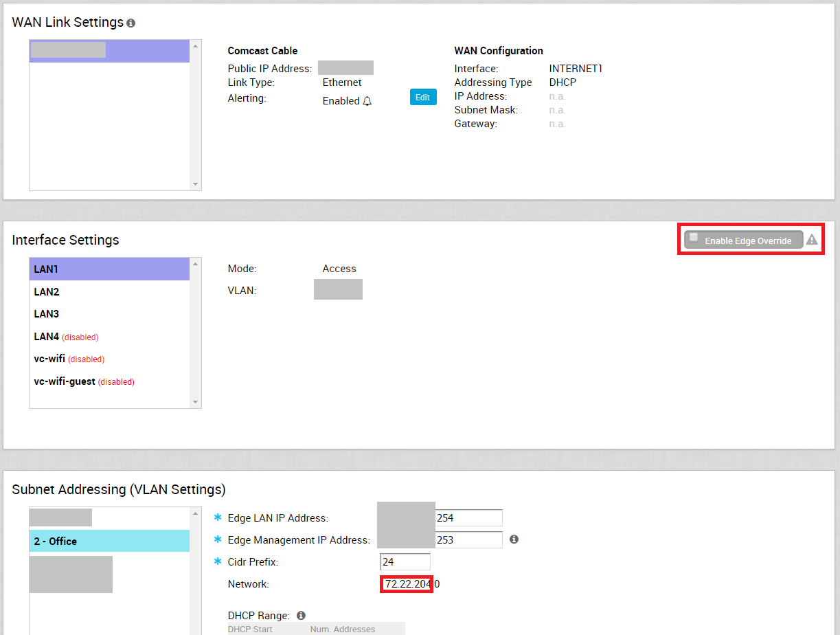This screenshot has height=635, width=840.
Task: Click the Edit button for Comcast Cable
Action: tap(423, 97)
